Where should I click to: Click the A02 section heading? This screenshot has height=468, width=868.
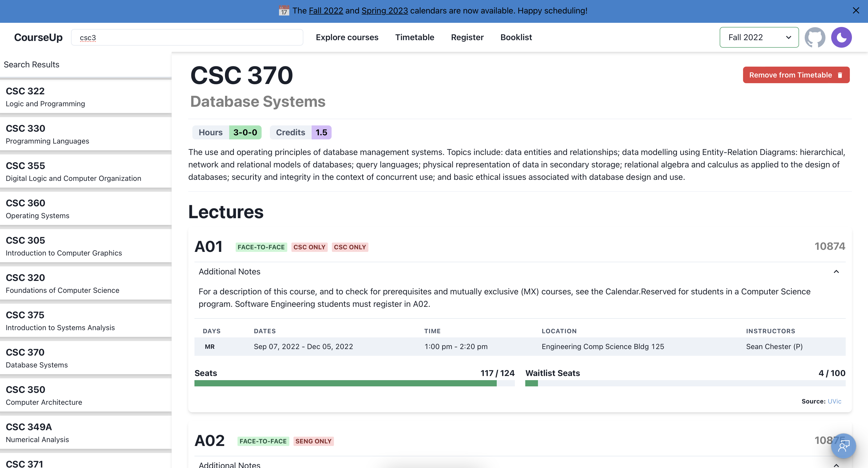209,441
